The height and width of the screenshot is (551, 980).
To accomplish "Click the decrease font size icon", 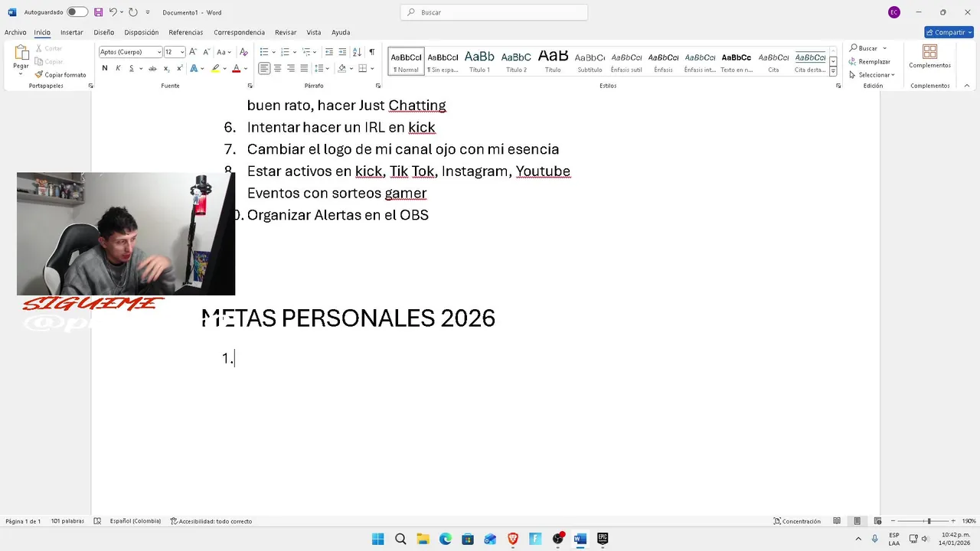I will [206, 52].
